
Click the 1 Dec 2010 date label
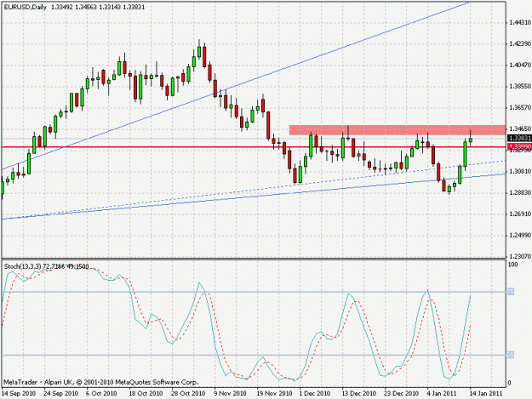pos(315,394)
